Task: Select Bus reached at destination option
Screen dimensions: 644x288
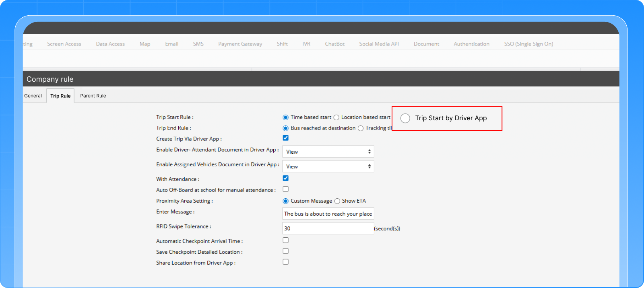Action: (x=286, y=128)
